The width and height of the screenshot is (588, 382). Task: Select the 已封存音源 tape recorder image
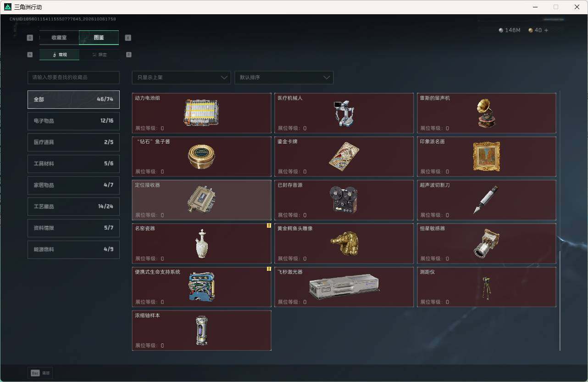coord(344,200)
